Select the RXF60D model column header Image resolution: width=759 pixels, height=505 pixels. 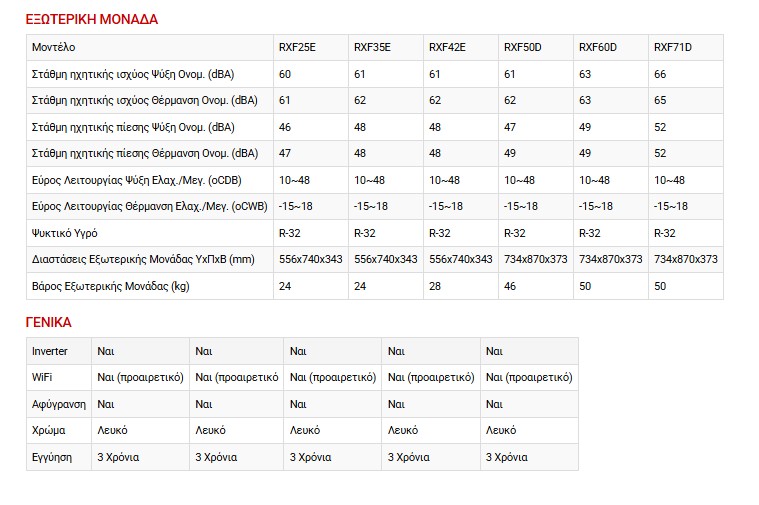coord(598,47)
